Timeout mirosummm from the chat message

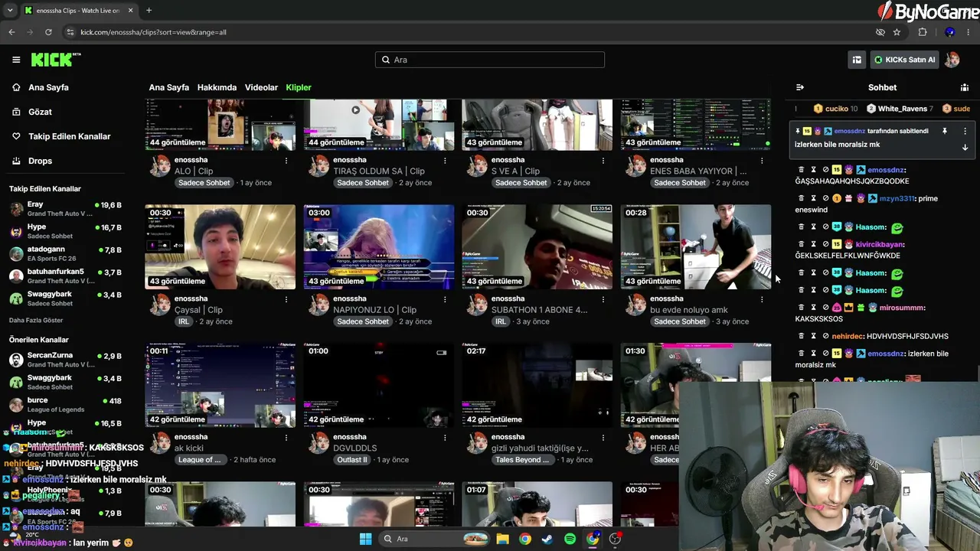pos(813,308)
